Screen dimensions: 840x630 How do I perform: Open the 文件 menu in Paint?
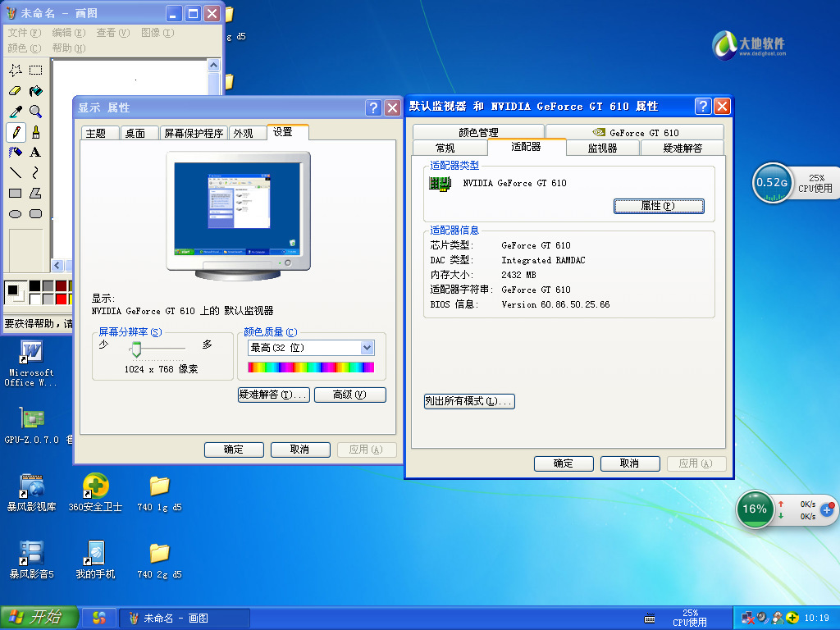[24, 33]
